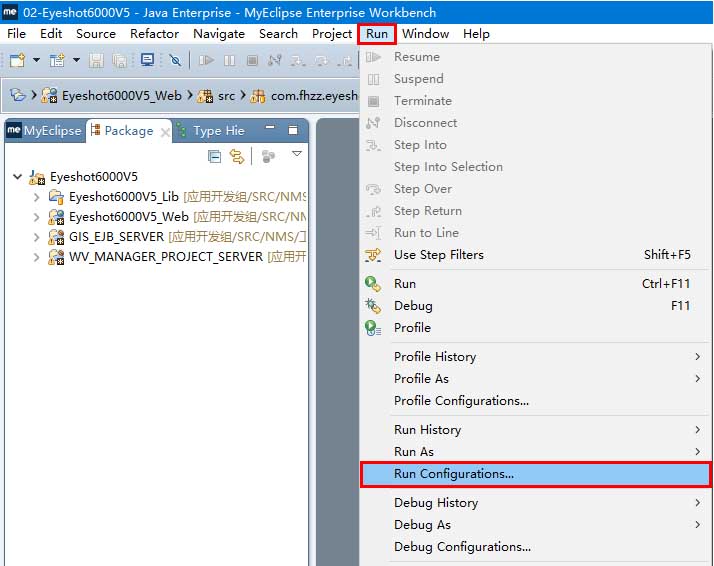The height and width of the screenshot is (566, 714).
Task: Open the Refactor menu
Action: (x=154, y=34)
